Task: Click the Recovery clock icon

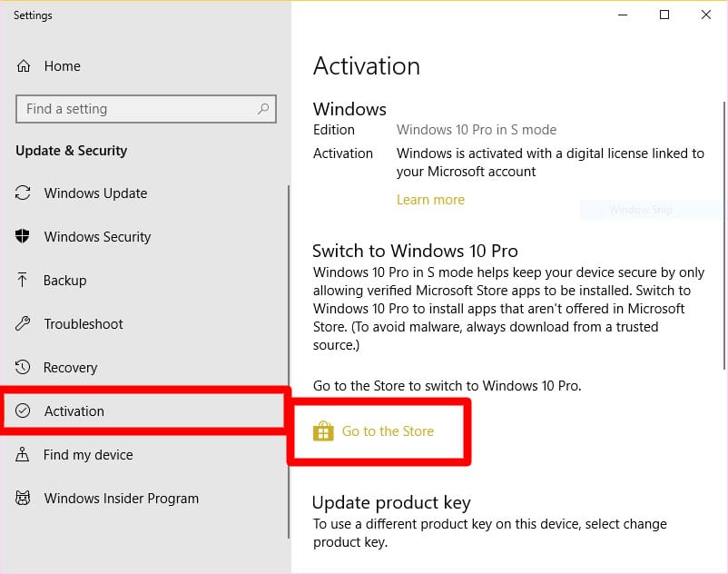Action: pyautogui.click(x=23, y=367)
